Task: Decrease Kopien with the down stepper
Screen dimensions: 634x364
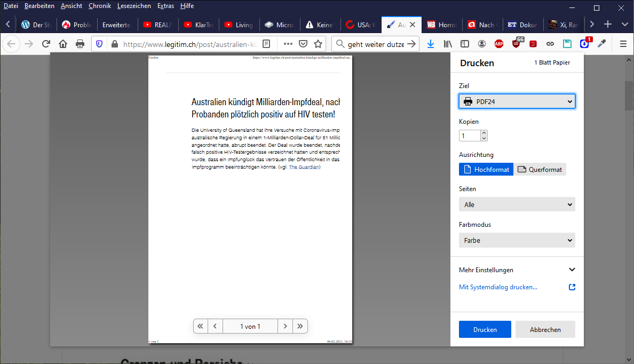Action: click(x=484, y=138)
